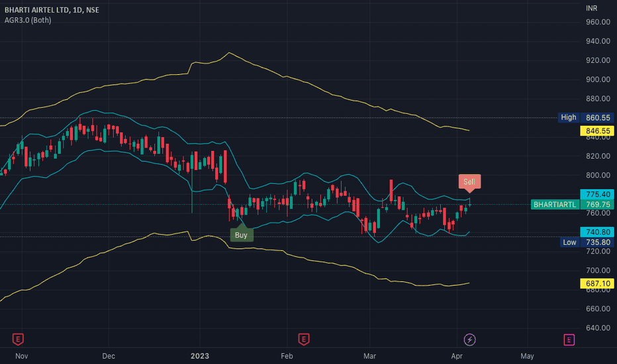The image size is (617, 364).
Task: Click the Sell signal label
Action: [469, 182]
